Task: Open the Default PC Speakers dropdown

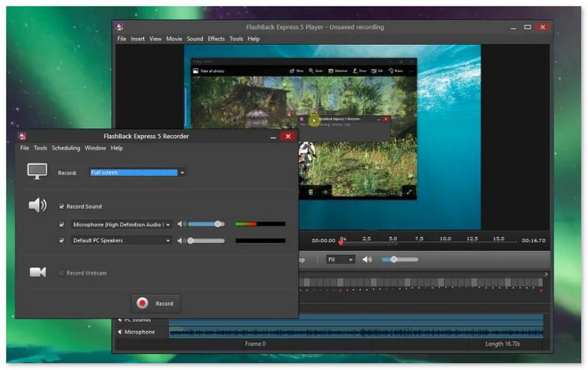Action: (x=121, y=240)
